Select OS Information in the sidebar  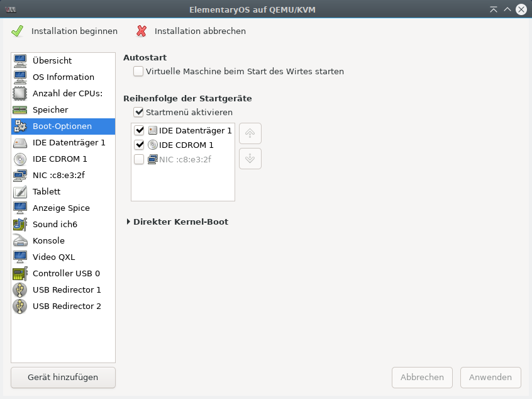[63, 77]
